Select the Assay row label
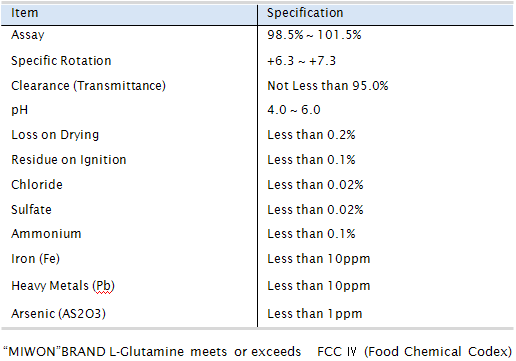Image resolution: width=516 pixels, height=361 pixels. coord(28,35)
